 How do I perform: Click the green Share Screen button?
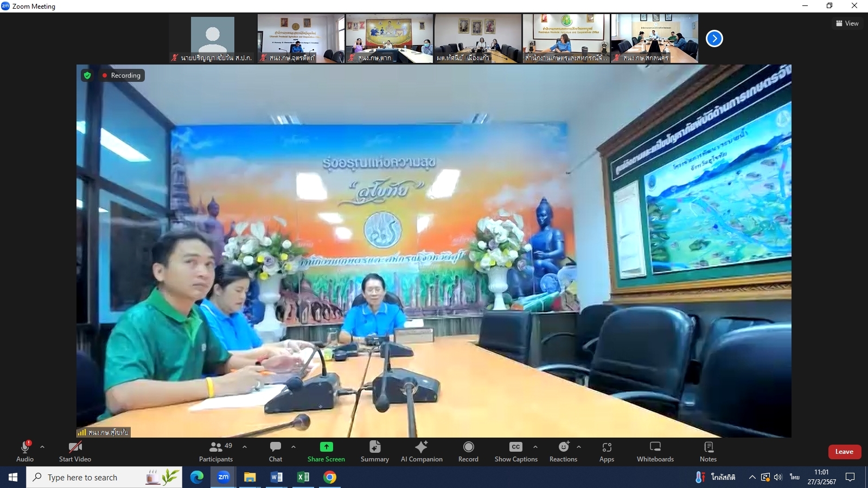[x=326, y=452]
